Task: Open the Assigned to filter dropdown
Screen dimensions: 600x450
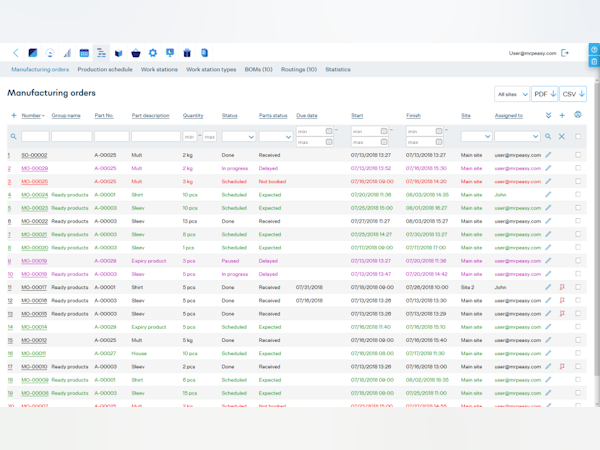Action: pos(517,136)
